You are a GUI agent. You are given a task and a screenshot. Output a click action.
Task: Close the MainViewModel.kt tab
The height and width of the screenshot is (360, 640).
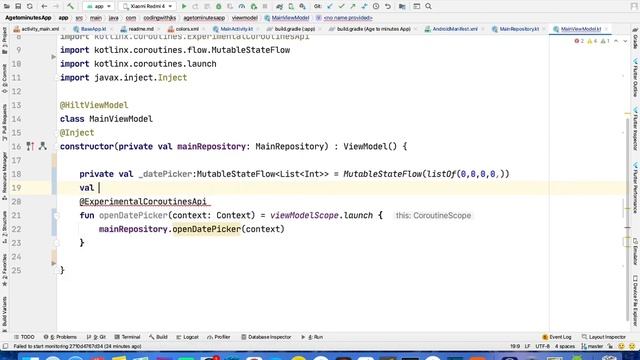pos(607,29)
